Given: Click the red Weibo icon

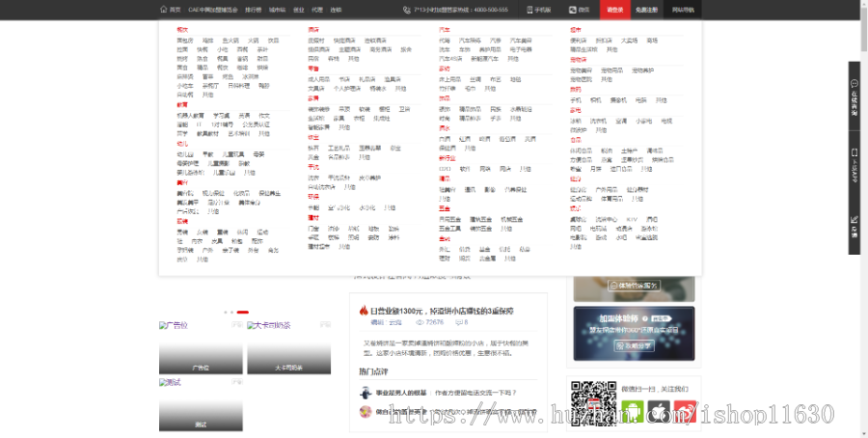Looking at the screenshot, I should coord(685,411).
